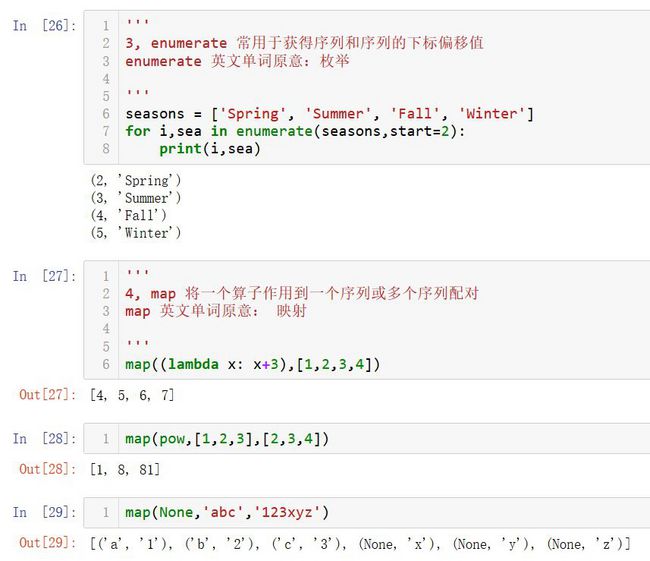Select the Out[29] output prompt

click(x=48, y=542)
